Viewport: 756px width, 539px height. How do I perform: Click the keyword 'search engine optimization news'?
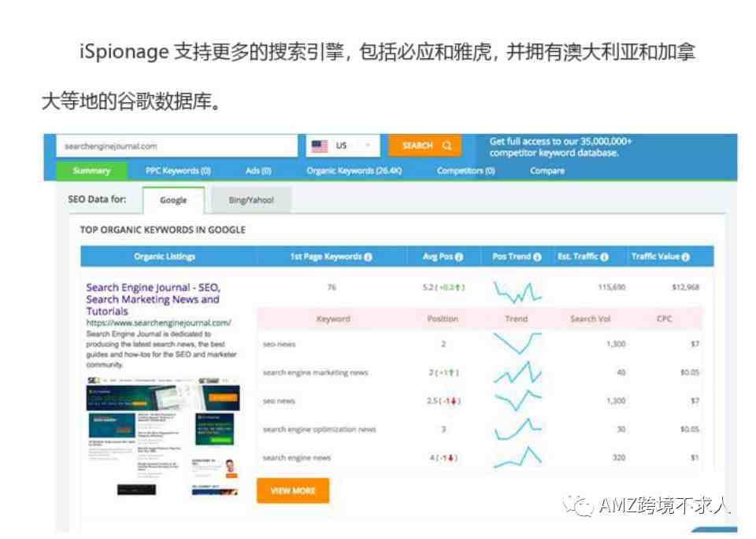(x=319, y=429)
